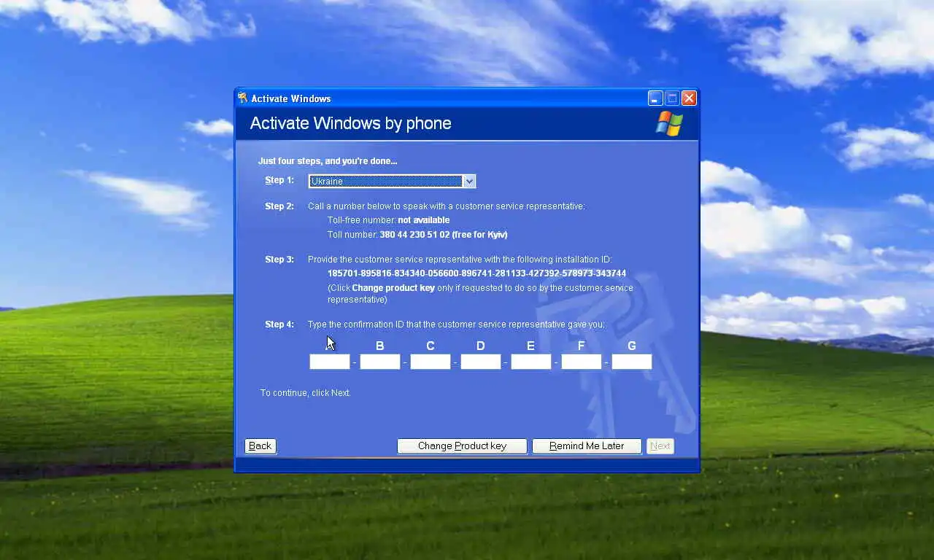Focus confirmation ID field F
Viewport: 934px width, 560px height.
click(582, 362)
